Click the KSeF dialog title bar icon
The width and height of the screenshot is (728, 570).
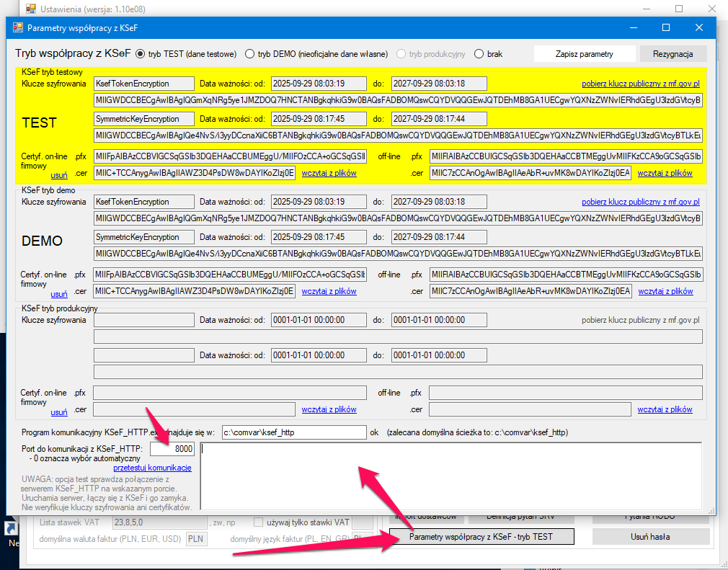click(x=18, y=27)
